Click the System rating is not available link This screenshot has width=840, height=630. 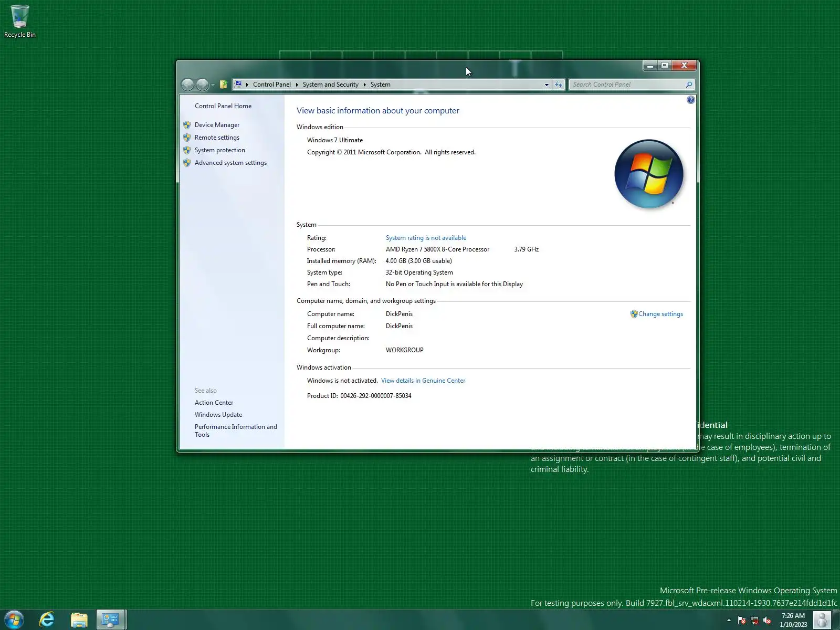[x=426, y=238]
